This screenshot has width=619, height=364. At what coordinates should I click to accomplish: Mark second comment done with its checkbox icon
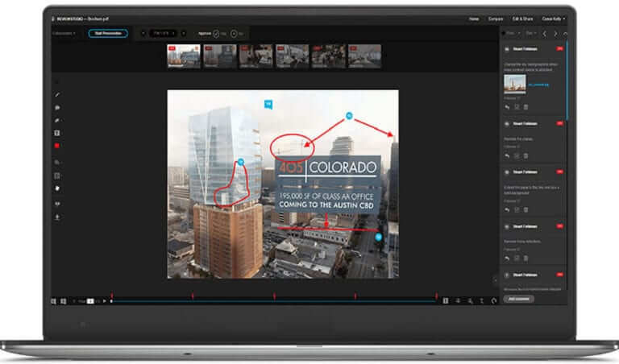click(517, 156)
